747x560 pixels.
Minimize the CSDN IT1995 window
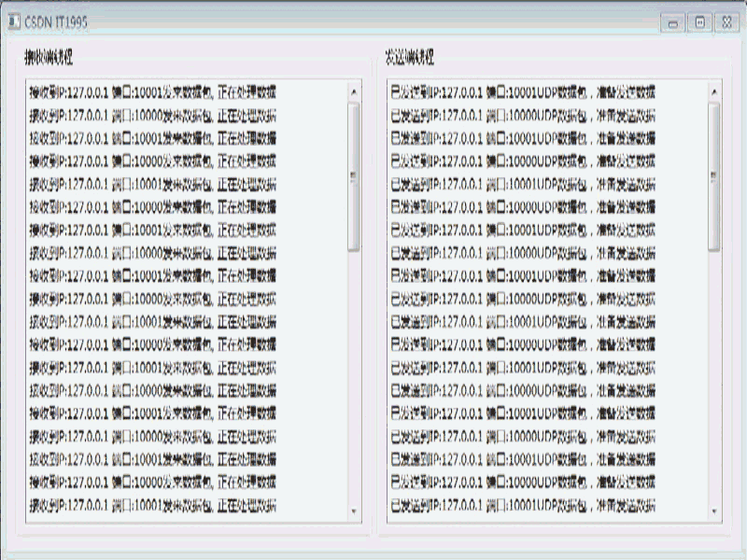tap(672, 22)
